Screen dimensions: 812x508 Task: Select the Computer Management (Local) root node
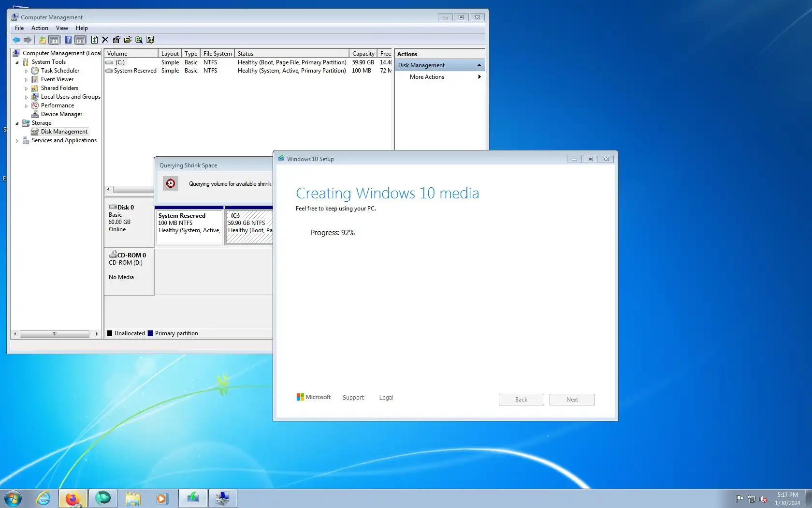pos(62,53)
